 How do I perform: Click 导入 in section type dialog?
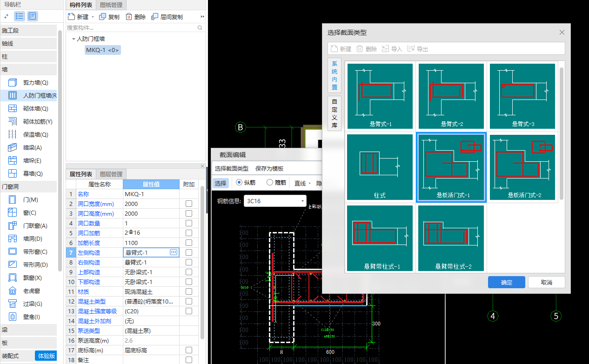392,49
